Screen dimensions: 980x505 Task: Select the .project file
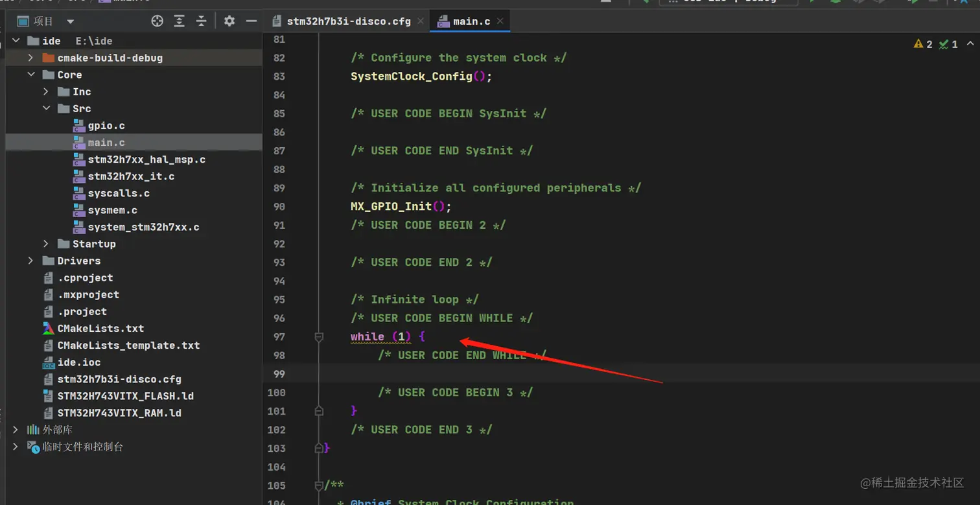pyautogui.click(x=82, y=311)
